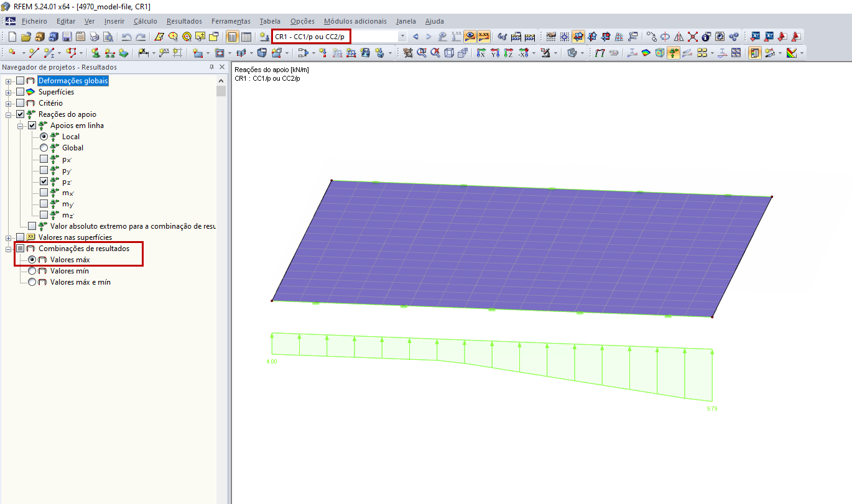Screen dimensions: 852x504
Task: View in Y direction icon
Action: click(x=494, y=53)
